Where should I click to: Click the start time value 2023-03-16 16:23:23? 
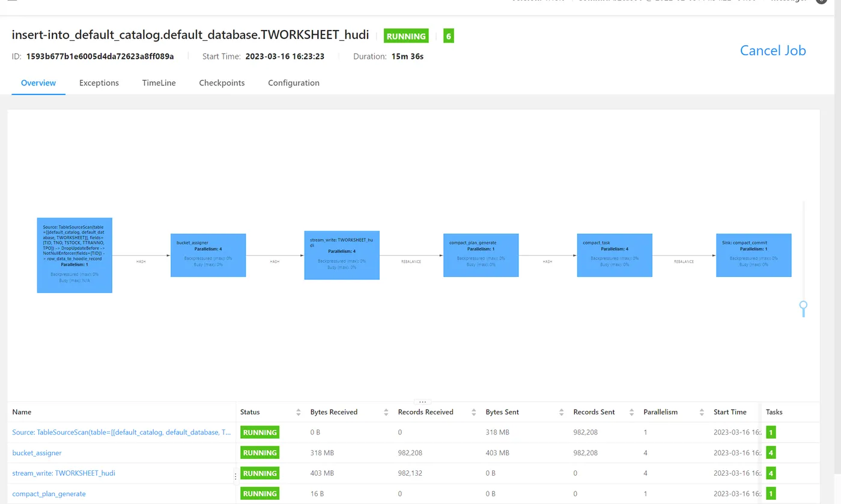[x=285, y=56]
